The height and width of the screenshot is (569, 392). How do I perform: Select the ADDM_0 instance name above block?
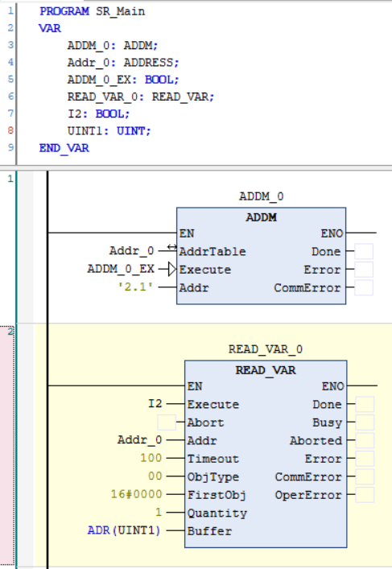(x=261, y=196)
